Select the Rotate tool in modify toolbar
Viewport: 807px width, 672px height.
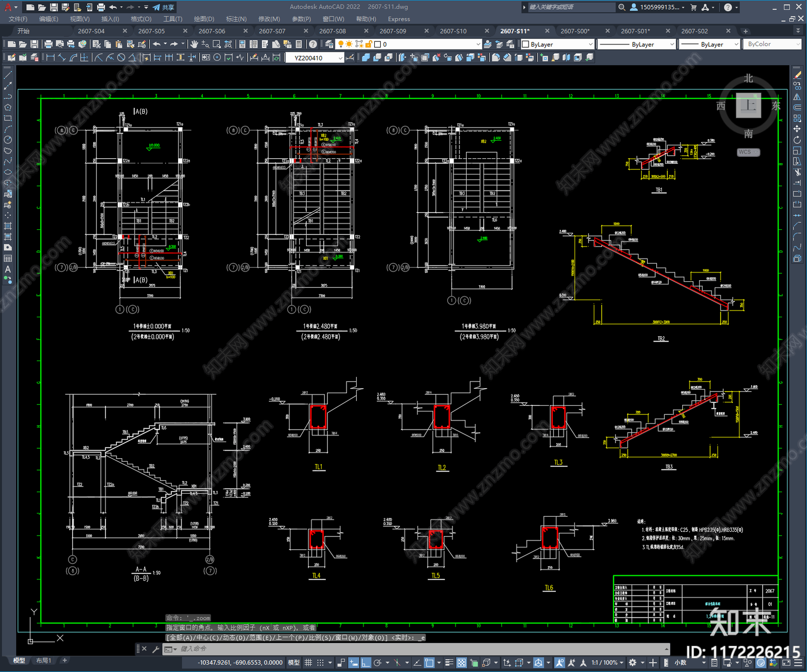(797, 140)
